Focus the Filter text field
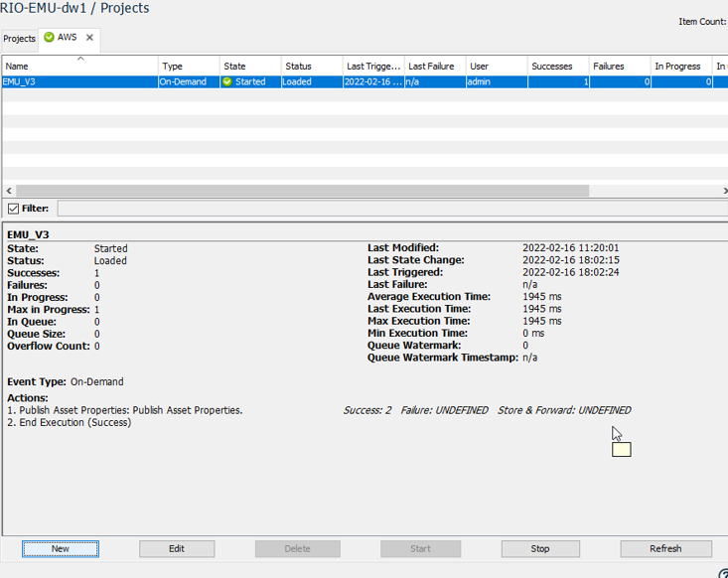728x578 pixels. (x=392, y=209)
